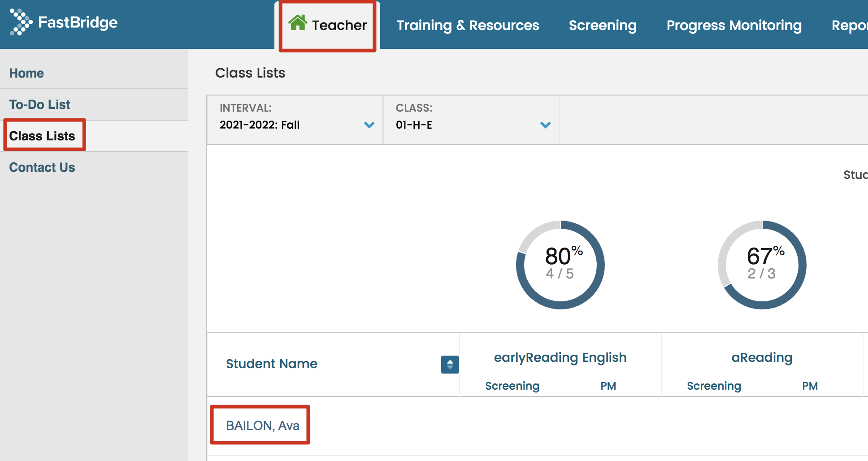Open student BAILON, Ava
The height and width of the screenshot is (461, 868).
pos(263,426)
